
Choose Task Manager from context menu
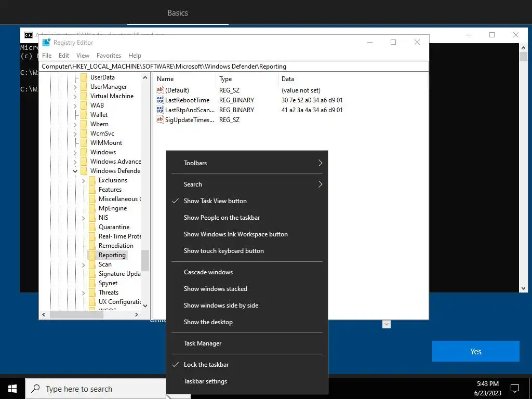[x=247, y=343]
